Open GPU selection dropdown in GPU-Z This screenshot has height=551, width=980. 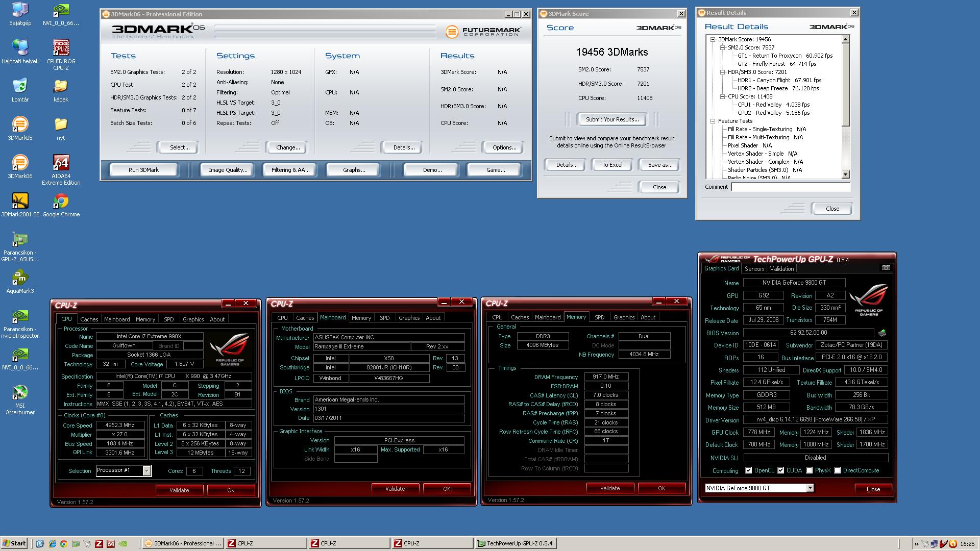[810, 488]
